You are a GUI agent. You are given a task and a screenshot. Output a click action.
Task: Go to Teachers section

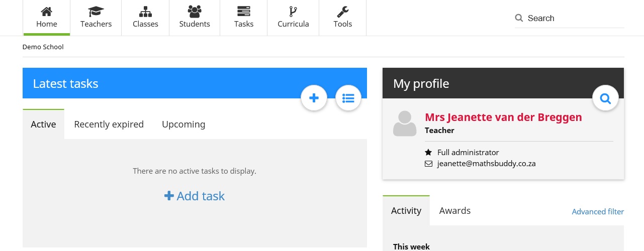pyautogui.click(x=96, y=18)
